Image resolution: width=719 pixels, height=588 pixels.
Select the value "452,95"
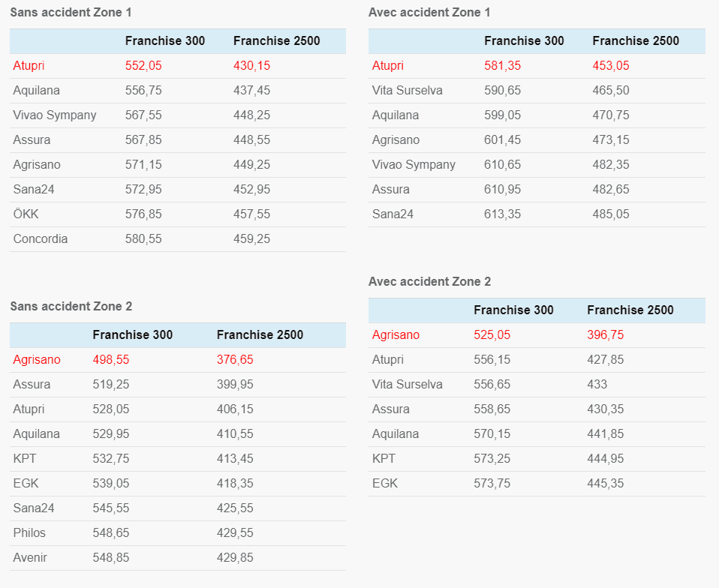(251, 189)
